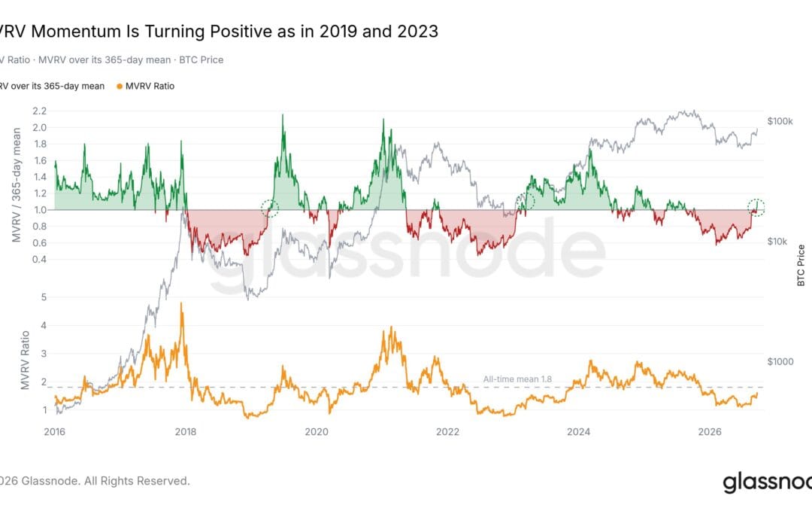Select the 2024 x-axis label
This screenshot has height=508, width=812.
[578, 432]
